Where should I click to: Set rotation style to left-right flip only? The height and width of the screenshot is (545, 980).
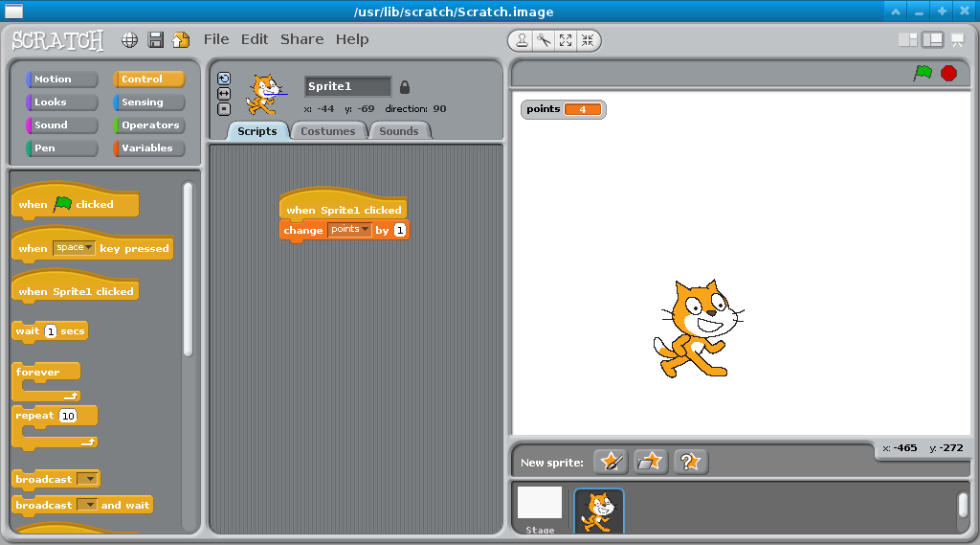tap(224, 94)
